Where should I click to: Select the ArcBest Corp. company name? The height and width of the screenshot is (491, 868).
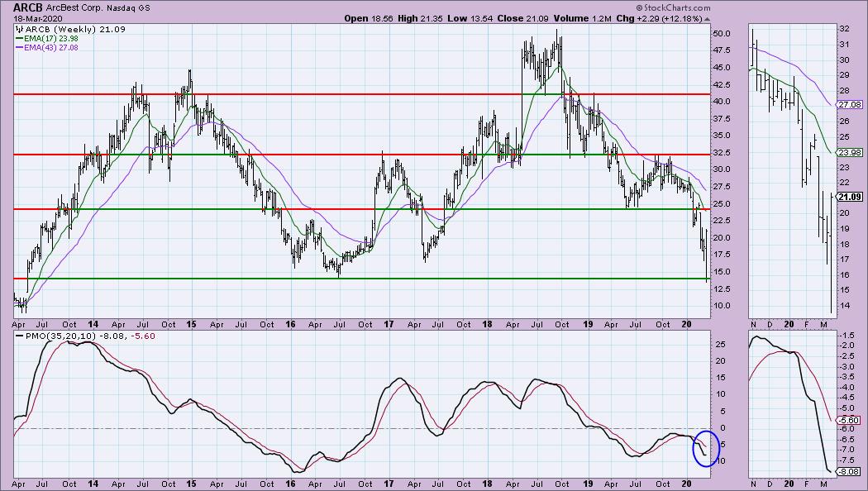click(x=76, y=8)
